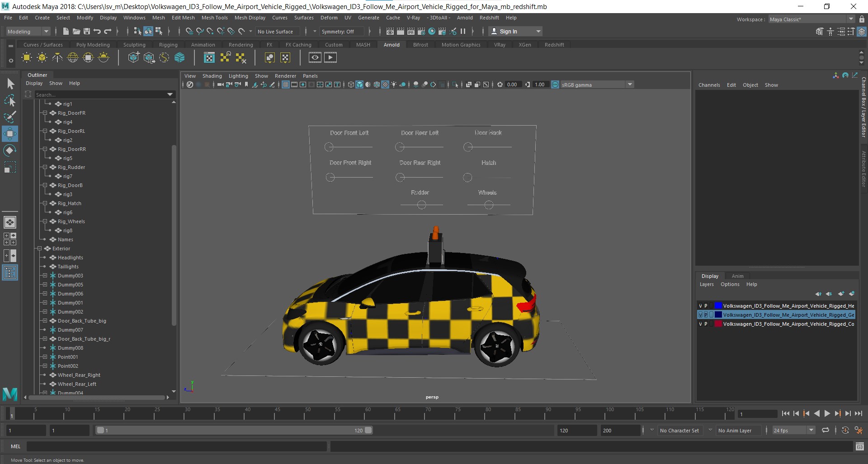Open the Arnold TX Manager icon

tap(209, 57)
